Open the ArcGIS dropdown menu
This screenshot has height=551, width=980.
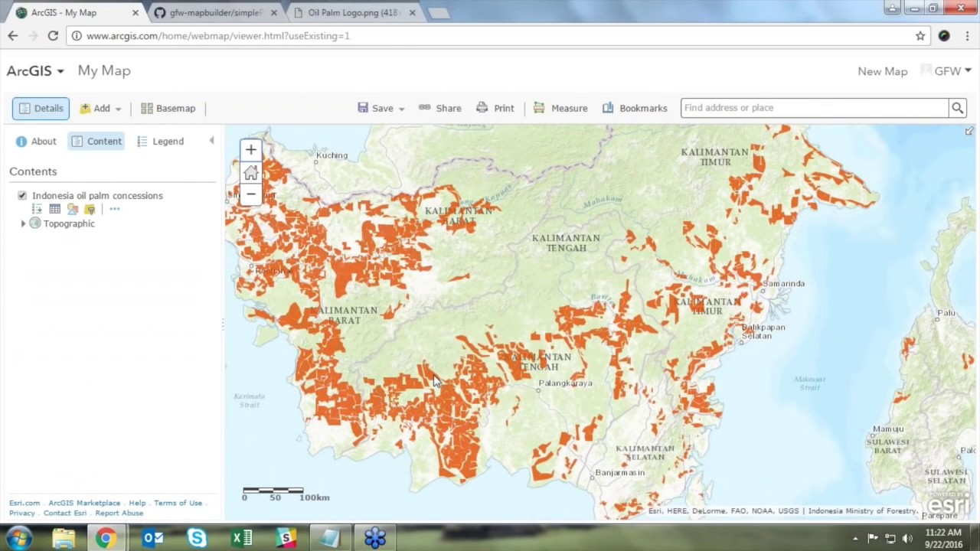[x=35, y=70]
